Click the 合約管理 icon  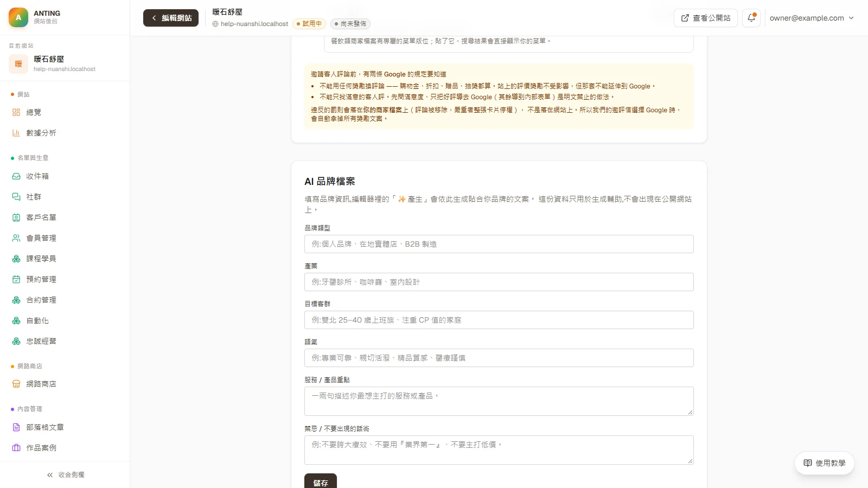coord(16,300)
